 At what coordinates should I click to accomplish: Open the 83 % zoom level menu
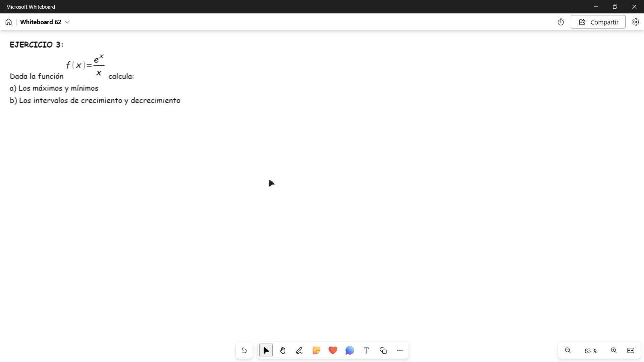(x=591, y=351)
